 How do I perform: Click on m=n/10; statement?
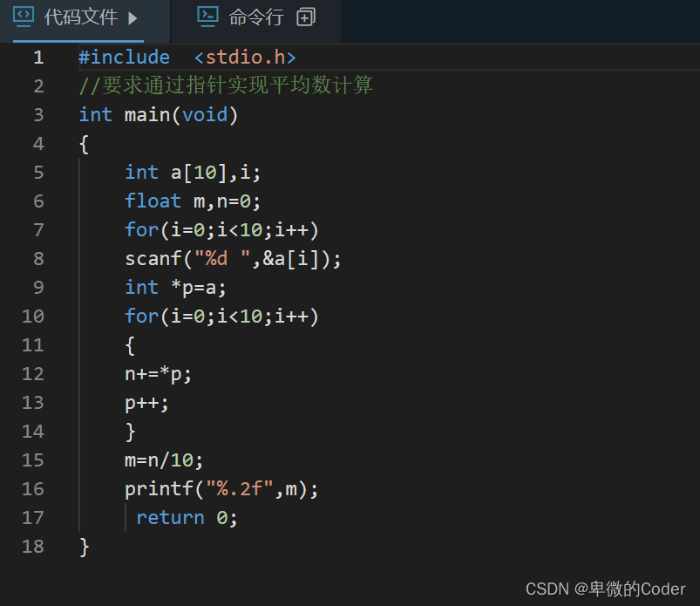click(x=164, y=460)
